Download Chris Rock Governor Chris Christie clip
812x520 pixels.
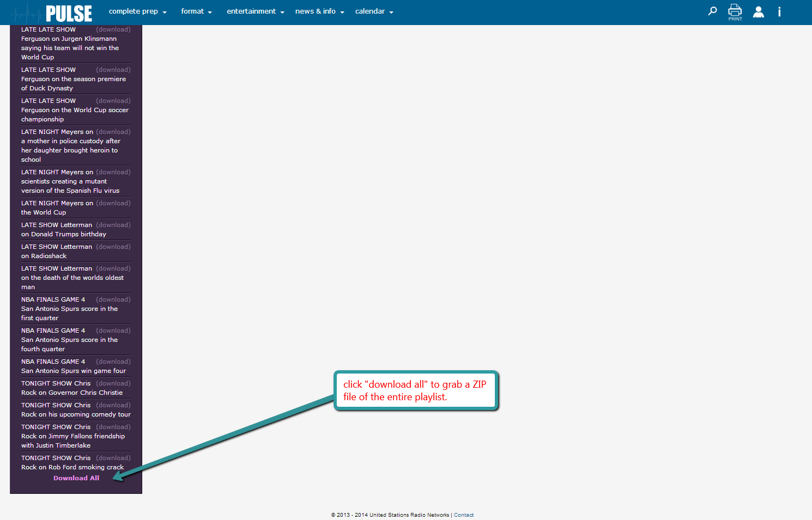click(113, 383)
